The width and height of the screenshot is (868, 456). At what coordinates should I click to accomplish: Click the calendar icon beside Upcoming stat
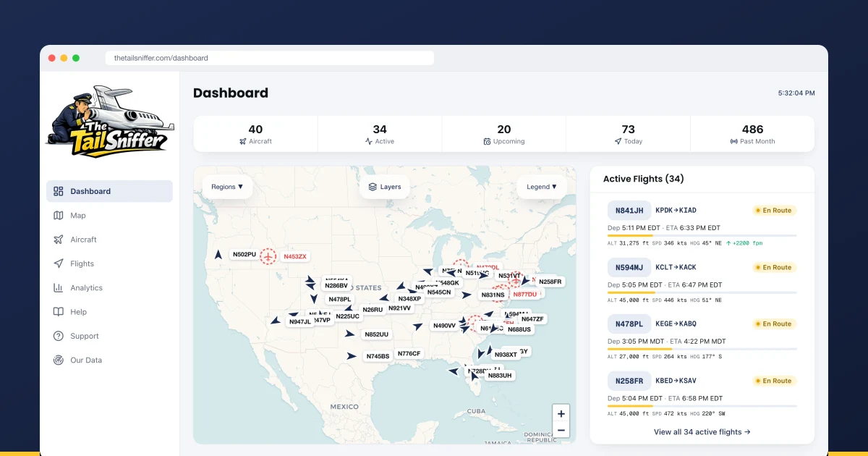point(487,142)
